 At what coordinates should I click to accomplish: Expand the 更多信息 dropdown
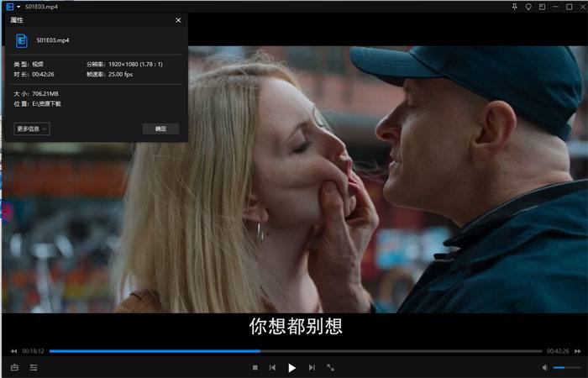[32, 129]
